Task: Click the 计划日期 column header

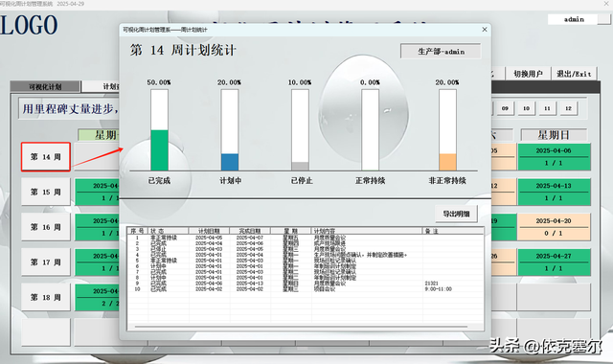Action: 209,231
